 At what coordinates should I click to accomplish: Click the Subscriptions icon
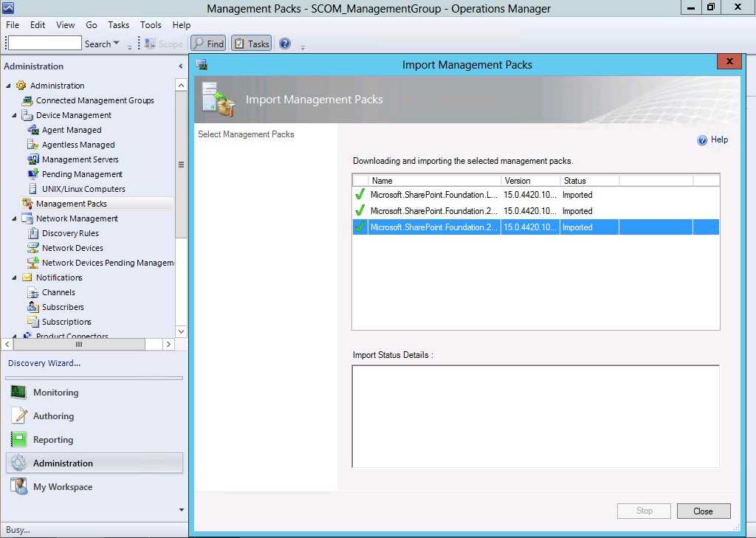[x=32, y=322]
